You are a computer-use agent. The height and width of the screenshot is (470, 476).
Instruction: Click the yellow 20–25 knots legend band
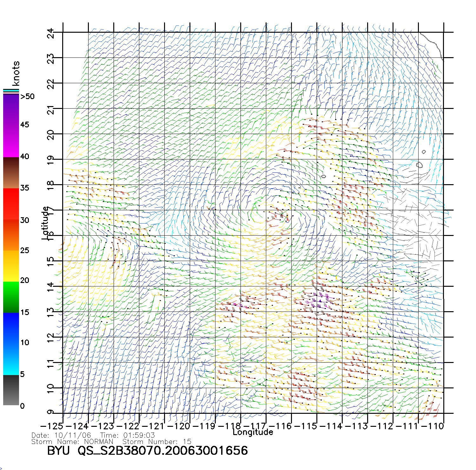point(11,266)
